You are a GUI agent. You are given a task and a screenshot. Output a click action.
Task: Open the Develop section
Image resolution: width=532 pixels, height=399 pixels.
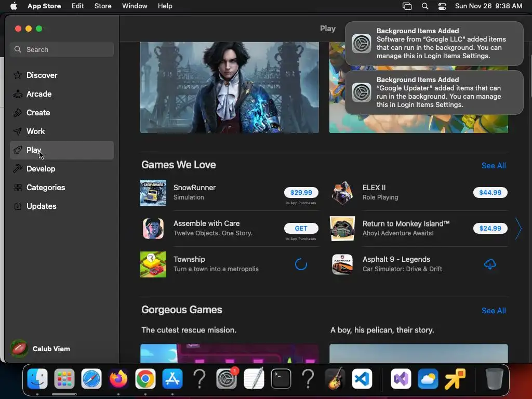pos(62,169)
